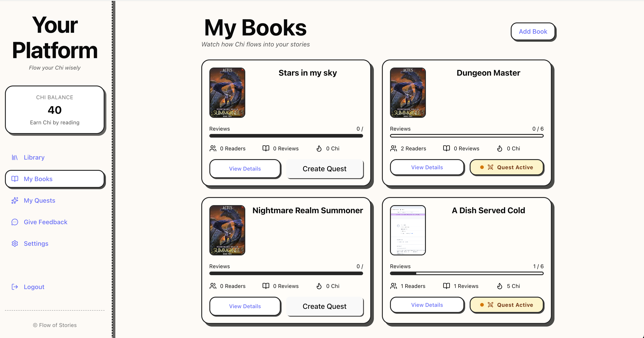Image resolution: width=644 pixels, height=338 pixels.
Task: Click the speech bubble icon for Give Feedback
Action: [15, 222]
